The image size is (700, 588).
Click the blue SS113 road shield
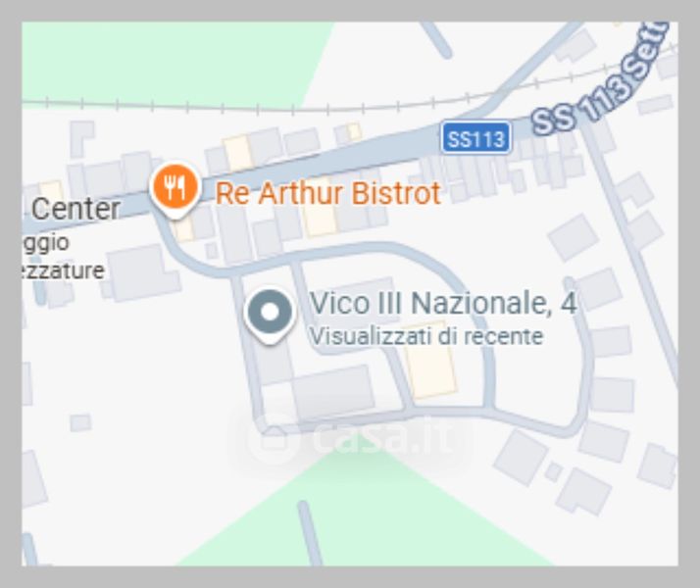click(x=475, y=138)
